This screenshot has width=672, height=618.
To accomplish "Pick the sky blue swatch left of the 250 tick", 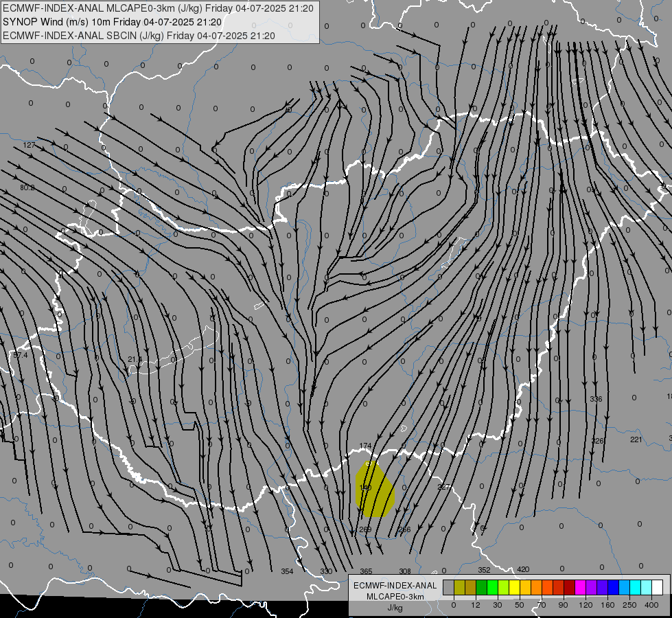I will coord(625,588).
